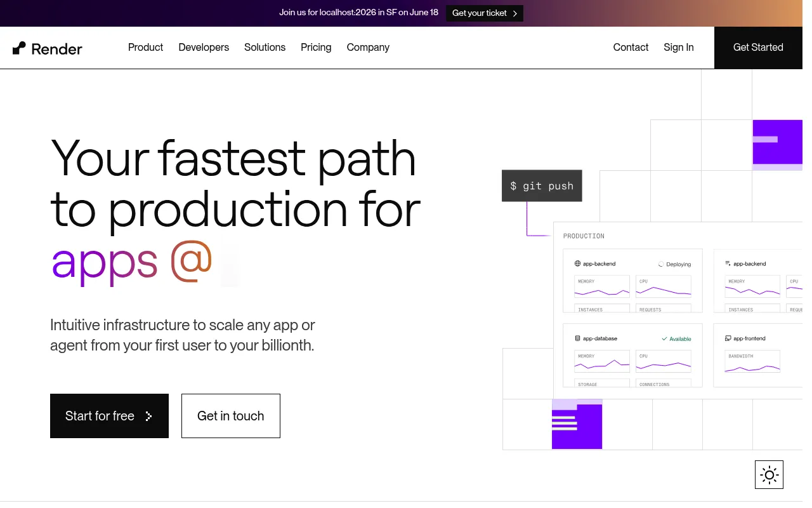Go to the Pricing page
Image resolution: width=812 pixels, height=508 pixels.
pos(316,48)
